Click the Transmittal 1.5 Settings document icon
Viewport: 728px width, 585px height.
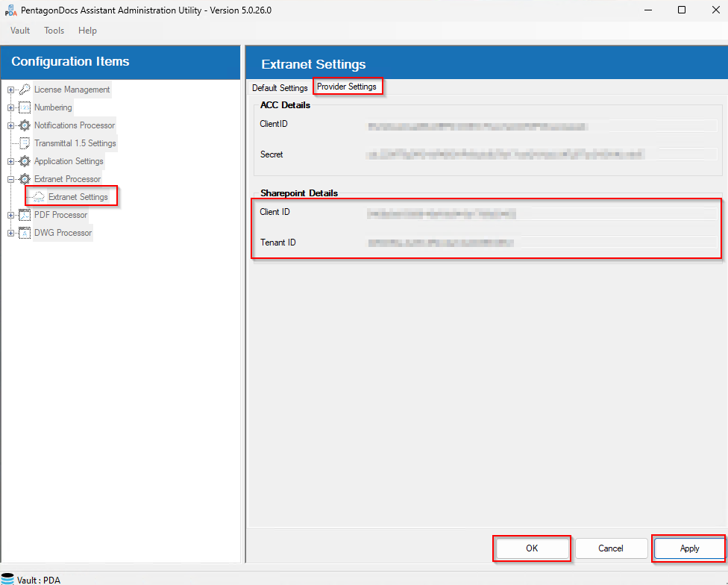tap(25, 143)
